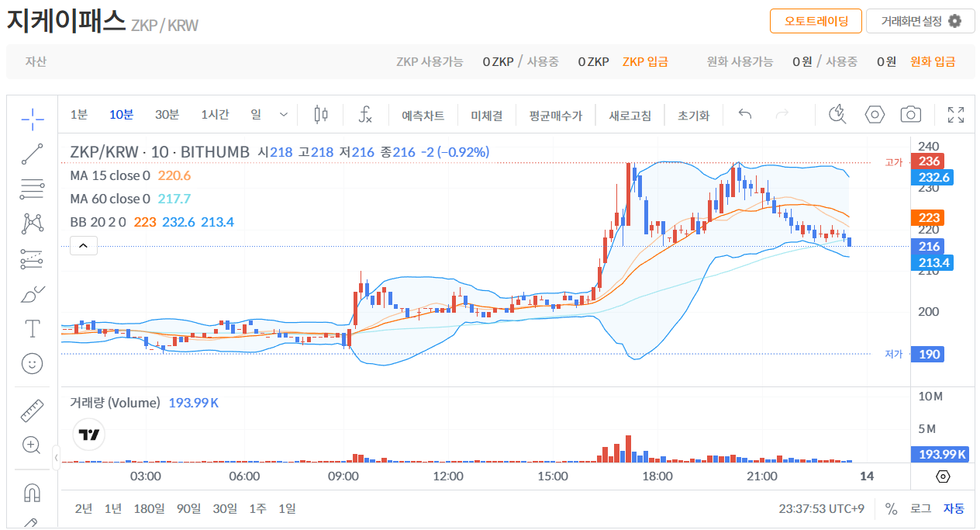
Task: Open chart settings via the hexagon icon
Action: pos(875,114)
